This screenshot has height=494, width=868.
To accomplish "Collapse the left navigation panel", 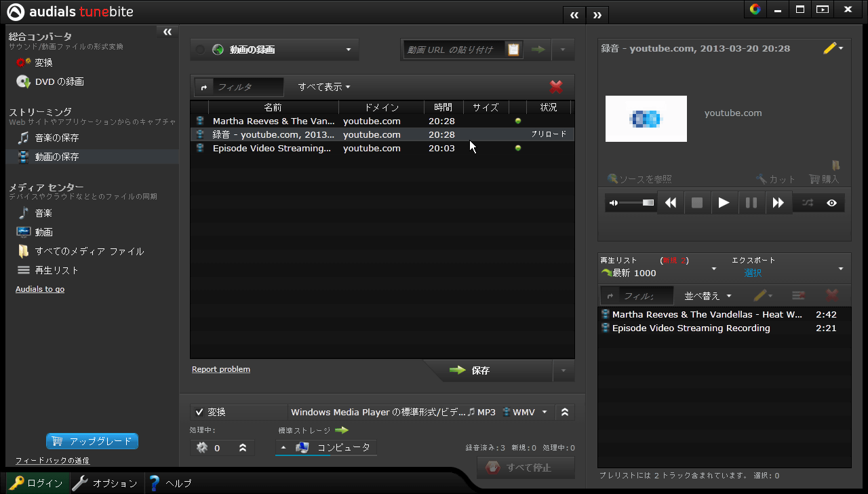I will (x=167, y=32).
